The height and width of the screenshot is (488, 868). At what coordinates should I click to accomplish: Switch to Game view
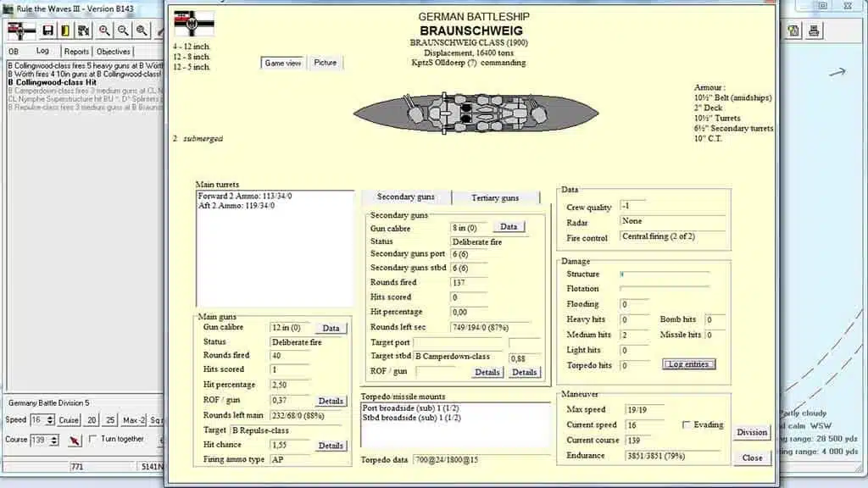[x=283, y=63]
